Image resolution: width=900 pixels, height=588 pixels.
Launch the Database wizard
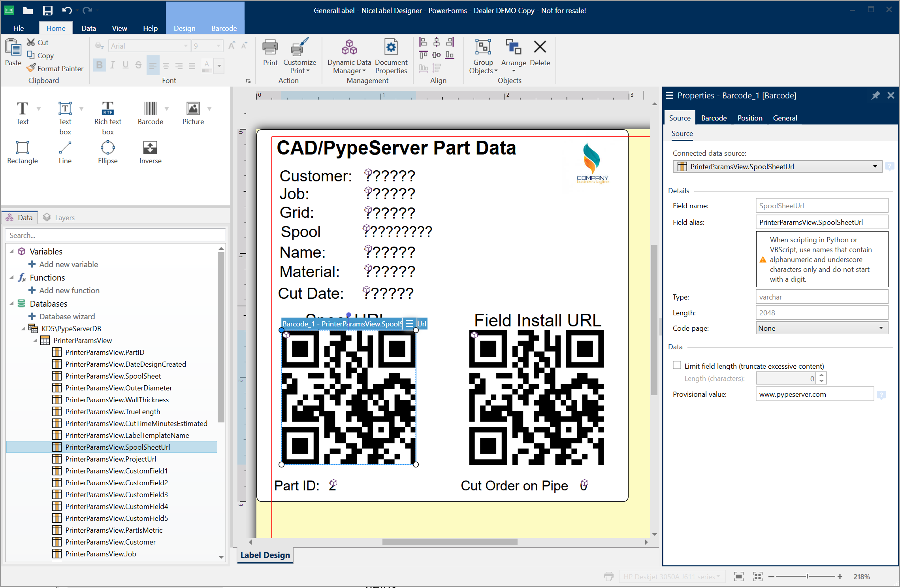[67, 317]
